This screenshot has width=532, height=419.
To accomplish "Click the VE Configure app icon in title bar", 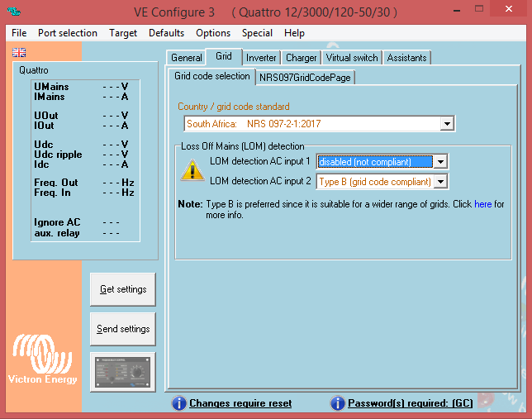I will pos(14,12).
